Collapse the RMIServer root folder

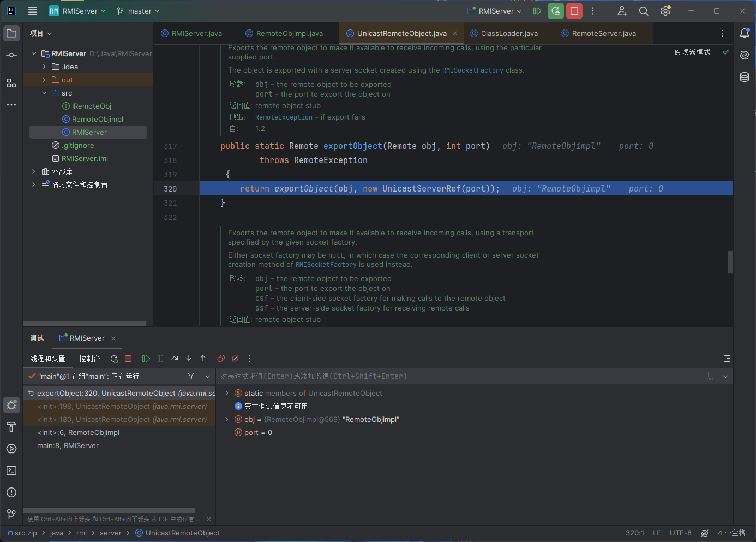34,53
